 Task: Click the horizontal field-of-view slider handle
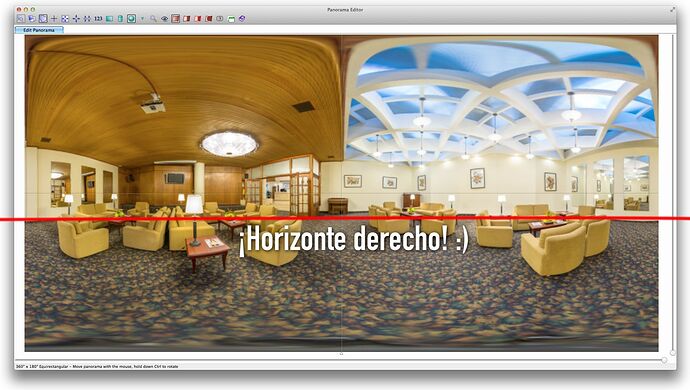[x=664, y=360]
